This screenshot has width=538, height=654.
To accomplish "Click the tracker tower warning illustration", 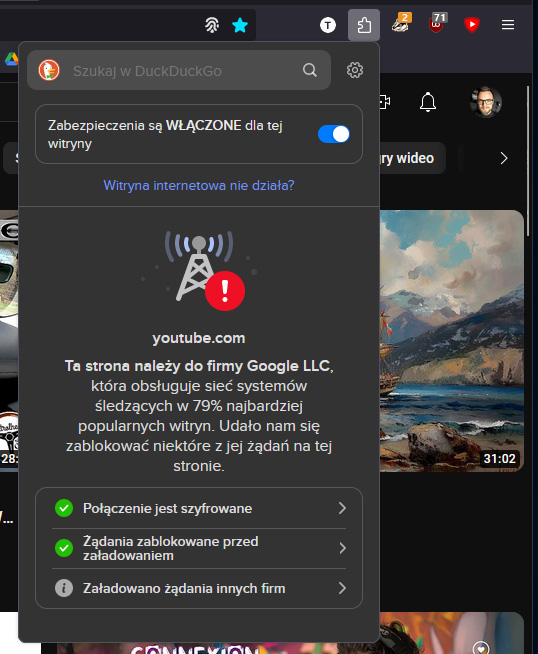I will coord(199,271).
